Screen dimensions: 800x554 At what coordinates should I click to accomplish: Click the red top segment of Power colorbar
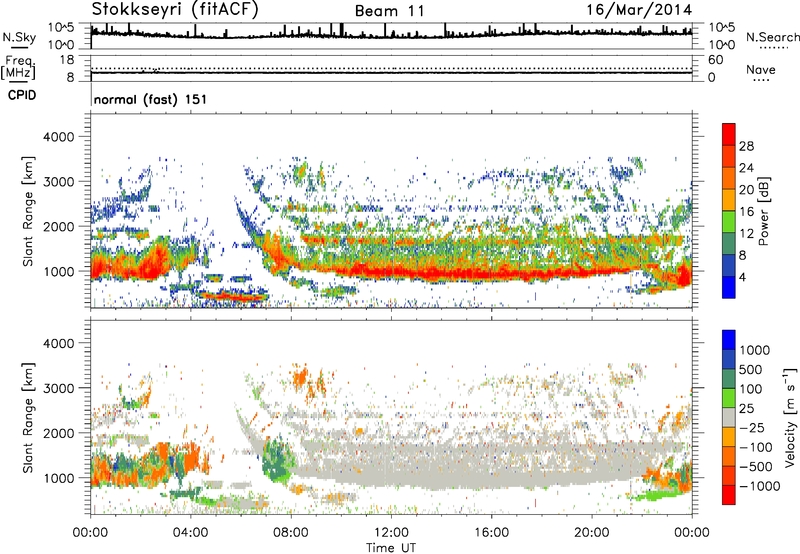729,134
